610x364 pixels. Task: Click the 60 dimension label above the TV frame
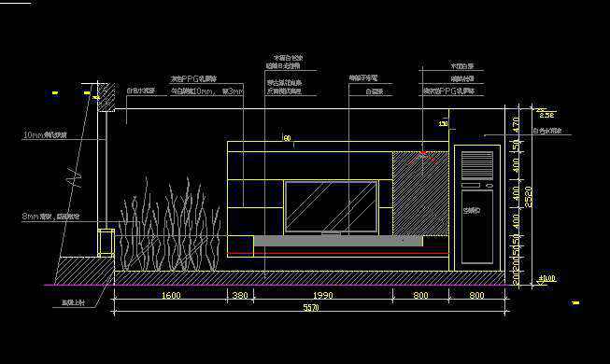[x=287, y=138]
